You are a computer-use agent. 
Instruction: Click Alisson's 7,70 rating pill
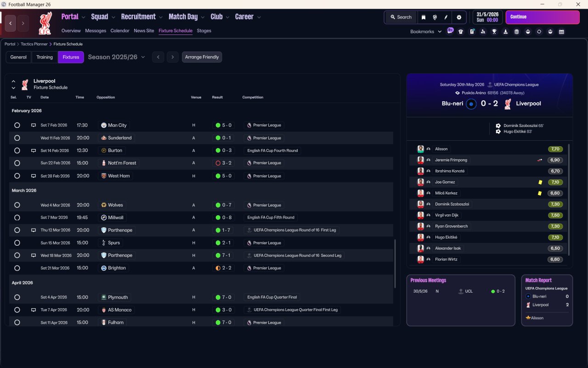(555, 149)
